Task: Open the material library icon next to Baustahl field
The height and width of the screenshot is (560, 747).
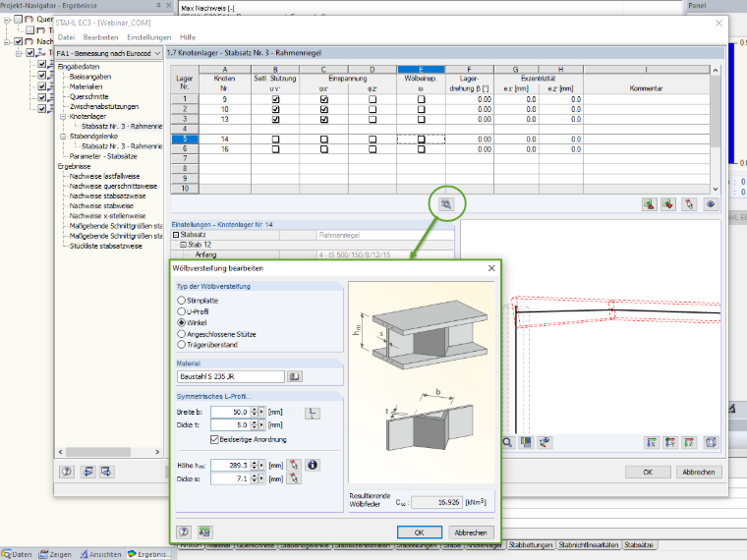Action: pyautogui.click(x=295, y=376)
